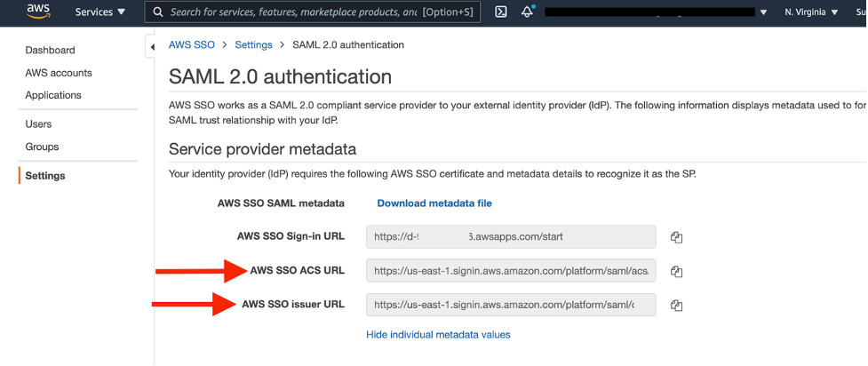
Task: Open the Services dropdown menu
Action: pyautogui.click(x=100, y=12)
